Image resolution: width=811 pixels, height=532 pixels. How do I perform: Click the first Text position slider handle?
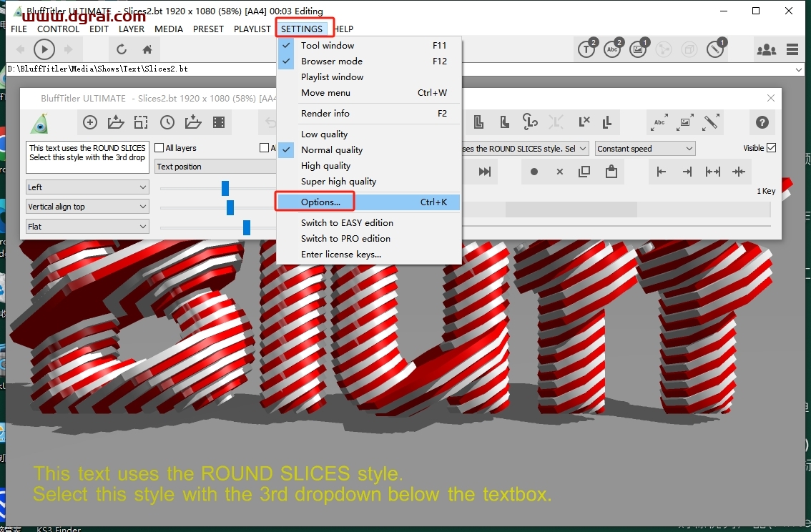pyautogui.click(x=225, y=188)
